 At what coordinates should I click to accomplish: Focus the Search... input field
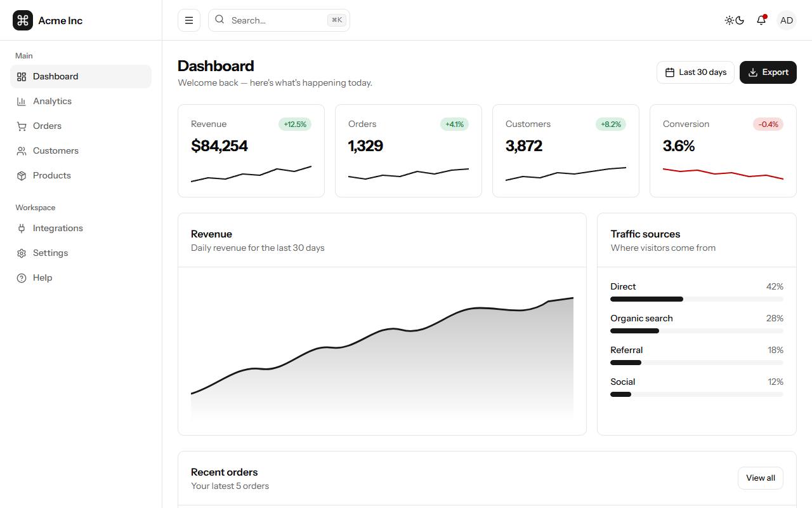tap(279, 20)
